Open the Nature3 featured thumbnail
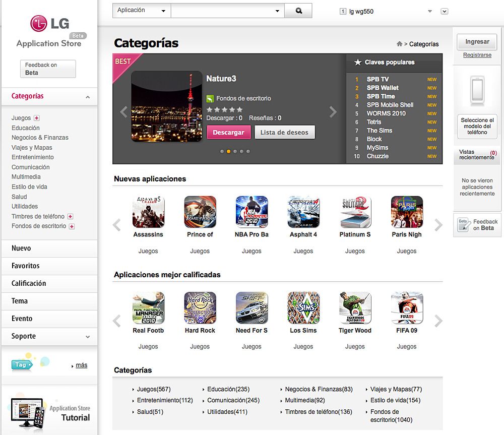Screen dimensions: 504x435 click(x=166, y=106)
